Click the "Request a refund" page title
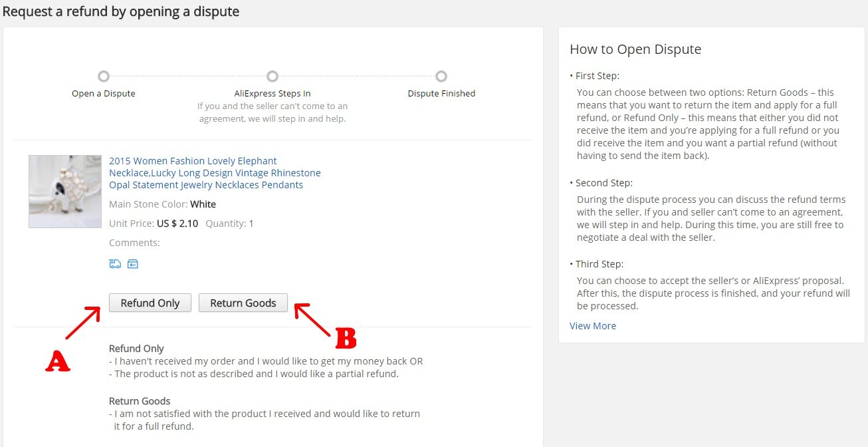The width and height of the screenshot is (868, 447). pyautogui.click(x=121, y=11)
